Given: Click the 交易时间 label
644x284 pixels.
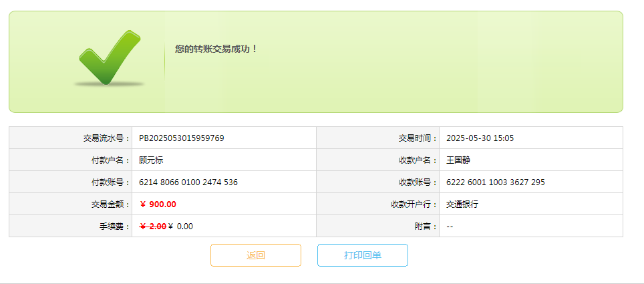Looking at the screenshot, I should 418,138.
